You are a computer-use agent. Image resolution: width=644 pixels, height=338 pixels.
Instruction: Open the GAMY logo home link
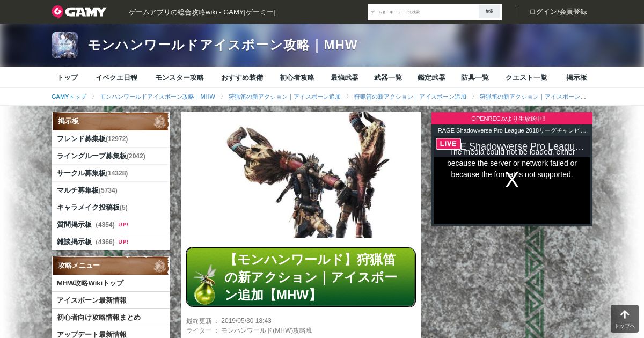tap(79, 12)
